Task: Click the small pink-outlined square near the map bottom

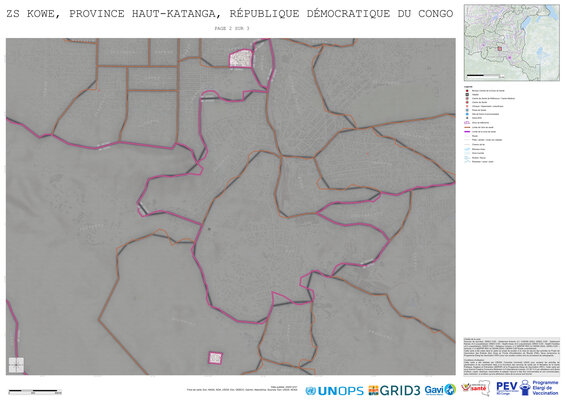Action: click(x=215, y=358)
